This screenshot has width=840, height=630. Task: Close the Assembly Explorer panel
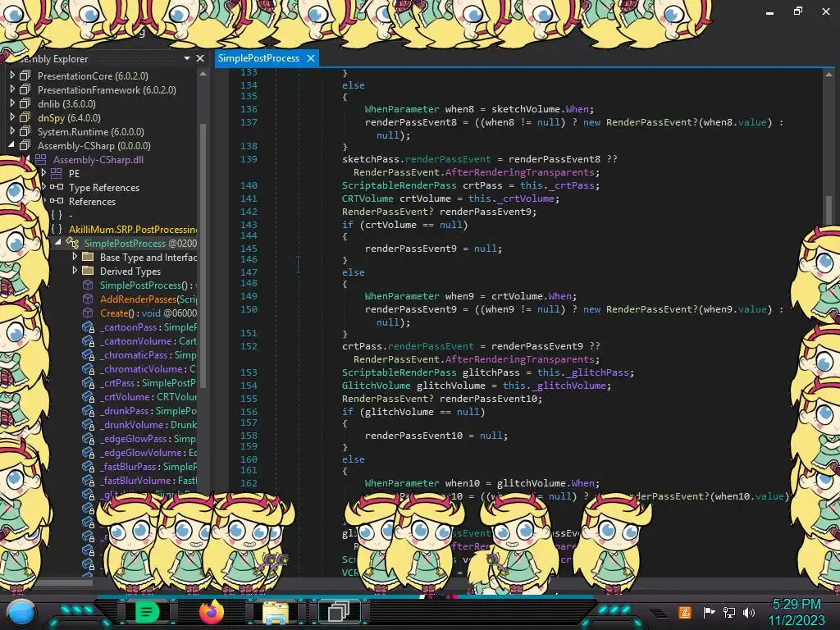pos(200,58)
